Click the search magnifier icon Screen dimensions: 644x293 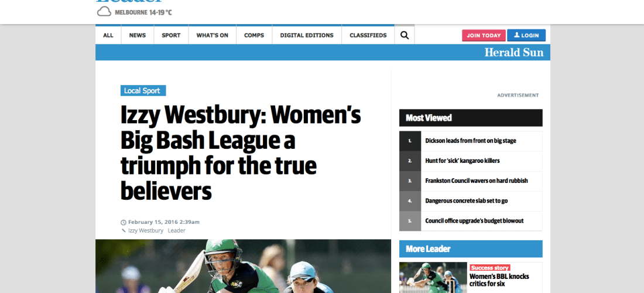(404, 35)
